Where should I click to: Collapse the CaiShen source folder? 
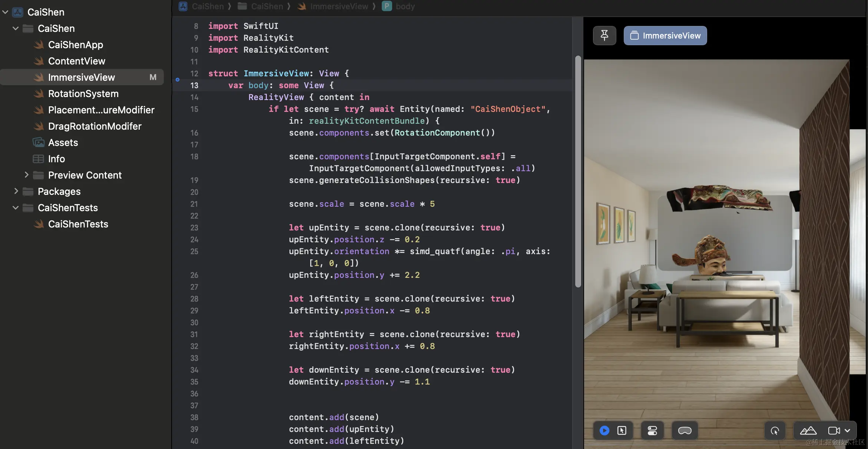pos(16,29)
